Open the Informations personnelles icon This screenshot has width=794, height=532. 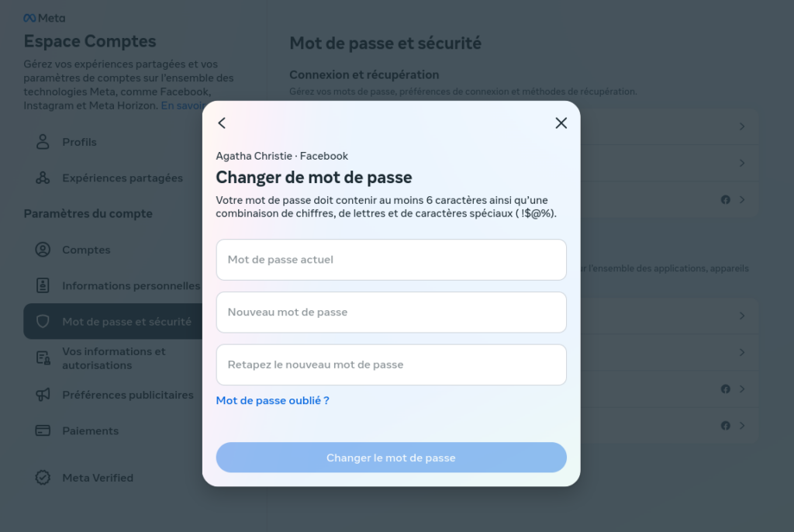pyautogui.click(x=43, y=285)
